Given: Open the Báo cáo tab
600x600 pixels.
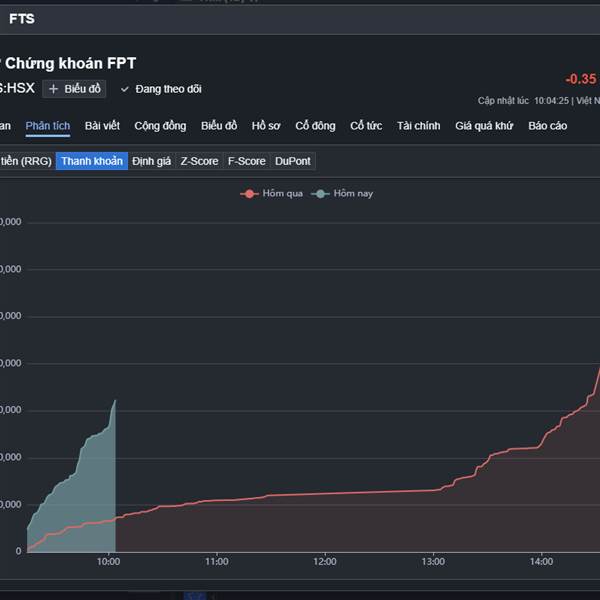Looking at the screenshot, I should 547,126.
